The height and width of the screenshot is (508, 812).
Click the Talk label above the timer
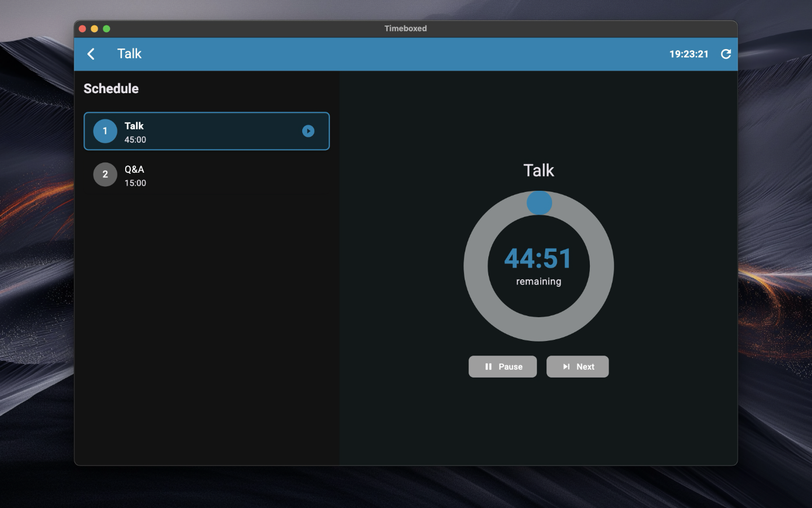tap(539, 170)
